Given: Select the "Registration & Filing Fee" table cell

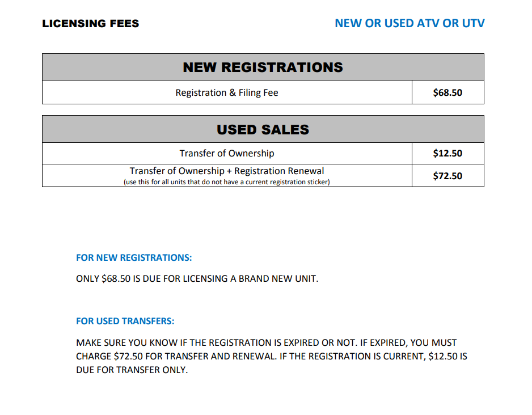Looking at the screenshot, I should (226, 93).
